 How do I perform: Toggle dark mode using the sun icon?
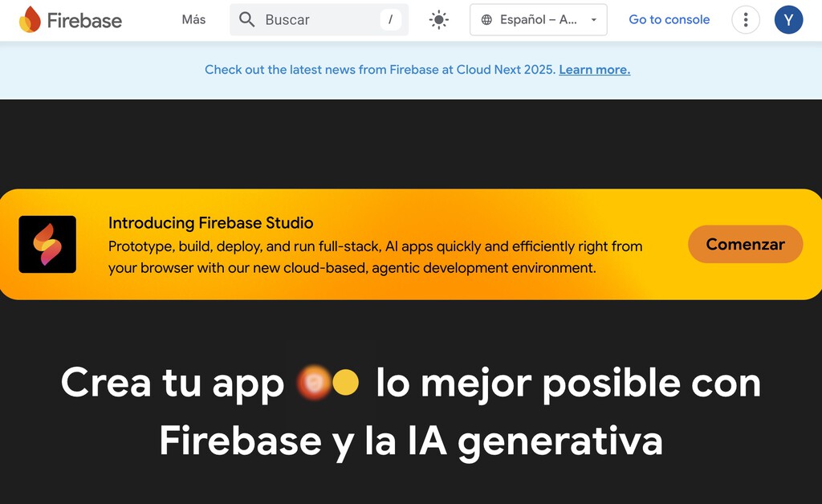click(438, 18)
